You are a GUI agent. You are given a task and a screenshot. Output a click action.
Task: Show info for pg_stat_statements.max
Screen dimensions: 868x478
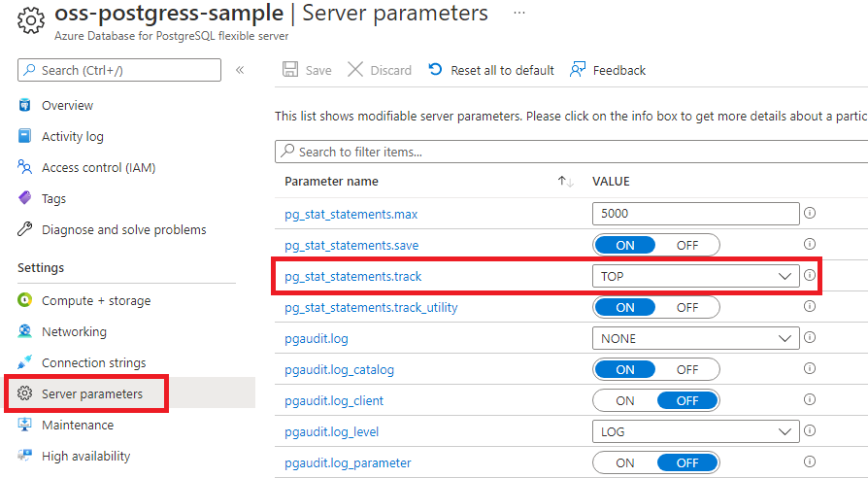810,213
